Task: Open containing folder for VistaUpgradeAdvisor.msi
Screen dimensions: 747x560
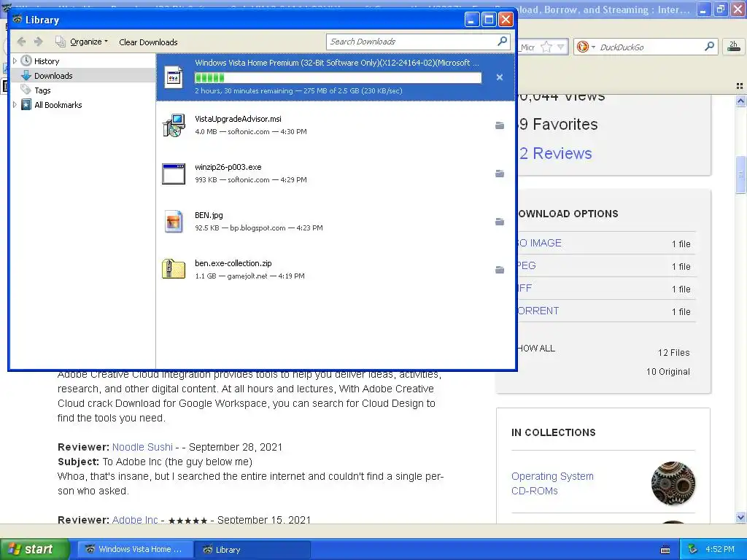Action: pos(499,125)
